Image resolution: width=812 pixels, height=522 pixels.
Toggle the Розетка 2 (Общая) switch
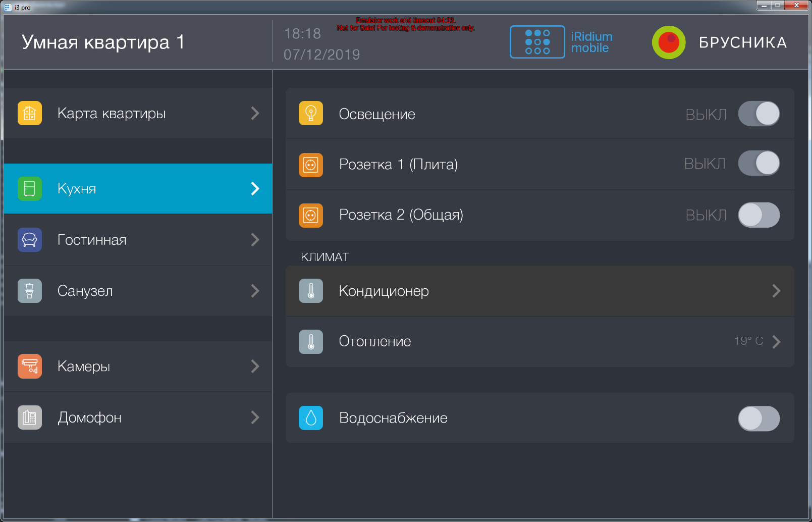pyautogui.click(x=759, y=215)
